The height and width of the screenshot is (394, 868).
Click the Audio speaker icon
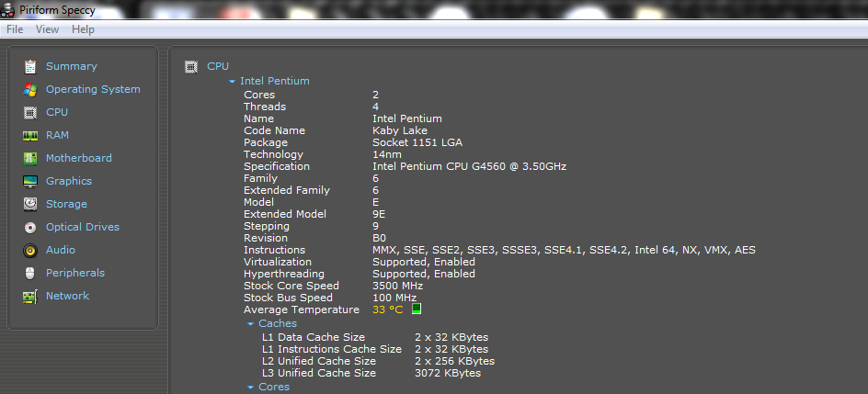point(30,251)
